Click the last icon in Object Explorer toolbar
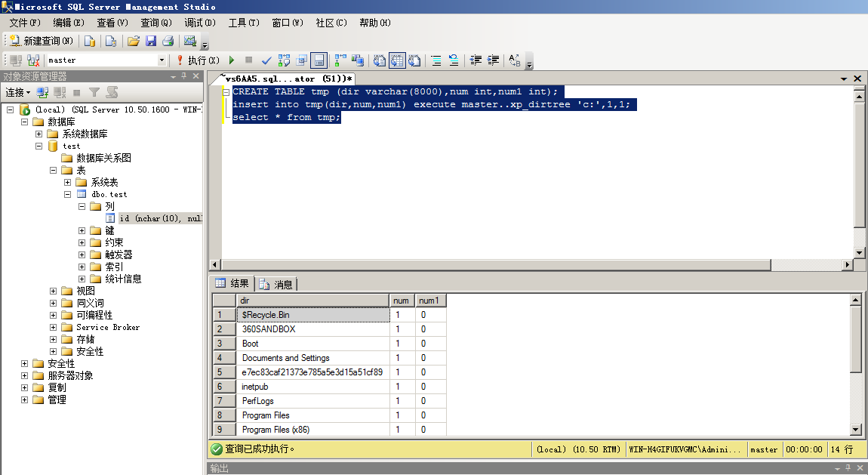 (x=112, y=92)
